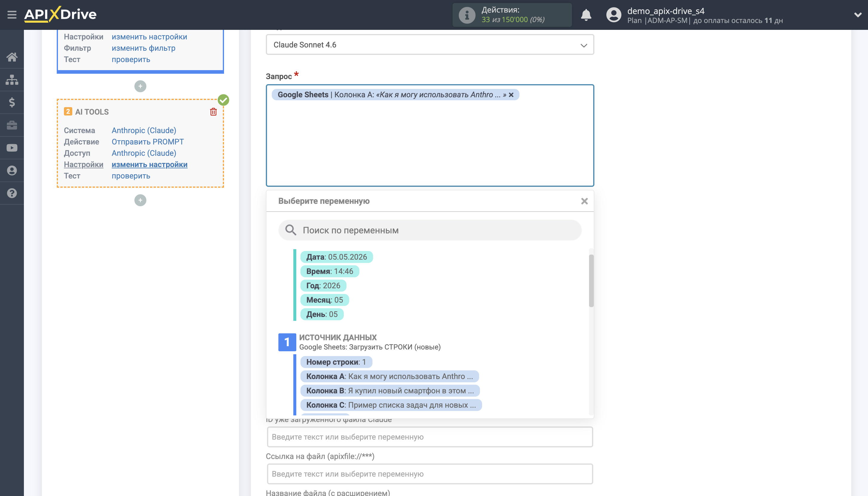Screen dimensions: 868x496
Task: Open the briefcase services icon
Action: [12, 125]
